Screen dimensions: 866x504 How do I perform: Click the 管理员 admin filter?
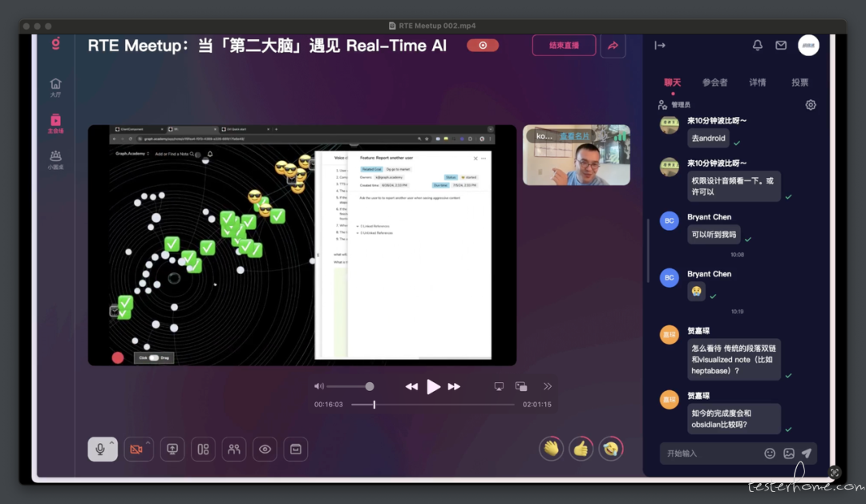(x=674, y=105)
